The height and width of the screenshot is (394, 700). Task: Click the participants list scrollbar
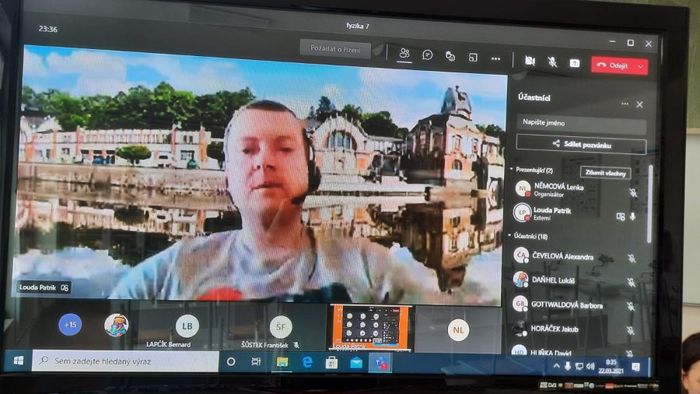click(x=650, y=204)
